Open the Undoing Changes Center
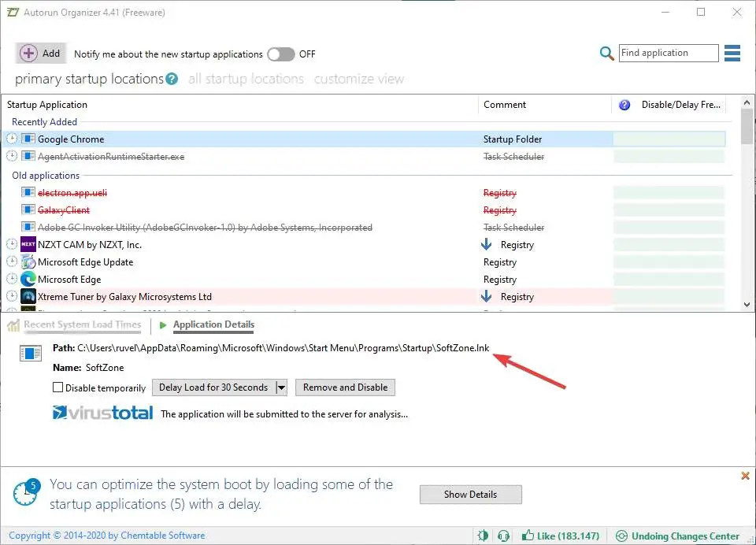Viewport: 756px width, 545px height. [x=678, y=536]
